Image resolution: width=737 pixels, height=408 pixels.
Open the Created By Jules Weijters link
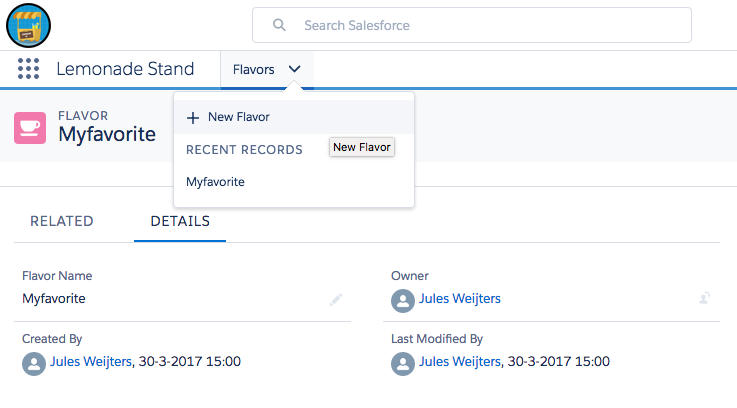[91, 362]
